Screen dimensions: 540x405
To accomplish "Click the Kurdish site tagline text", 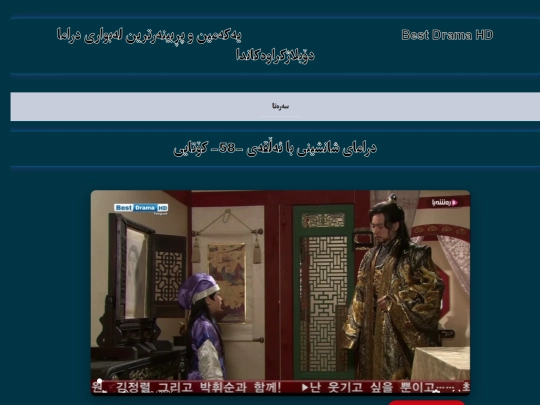I will [185, 45].
